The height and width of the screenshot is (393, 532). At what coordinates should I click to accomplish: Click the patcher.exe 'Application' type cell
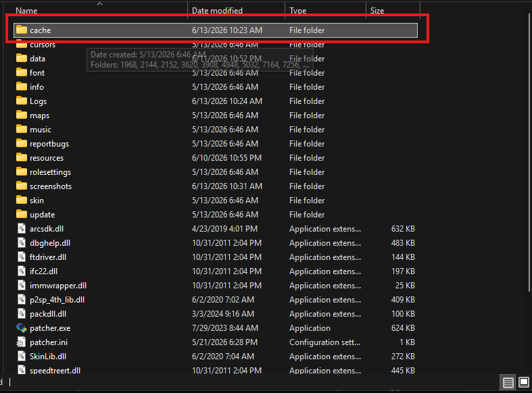point(310,328)
